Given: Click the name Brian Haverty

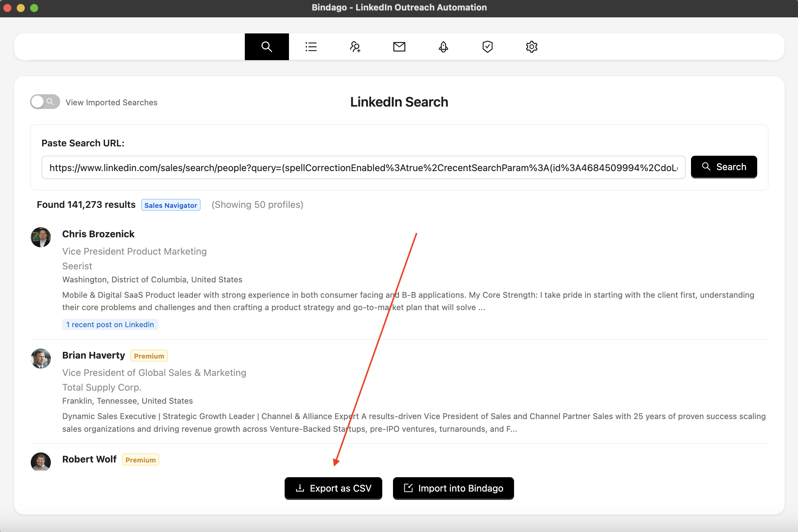Looking at the screenshot, I should tap(93, 355).
